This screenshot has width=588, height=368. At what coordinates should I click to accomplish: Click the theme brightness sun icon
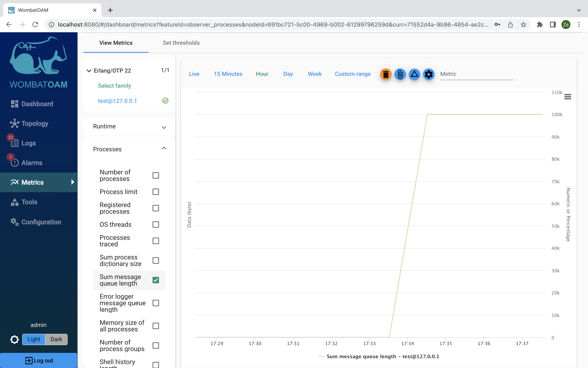[14, 339]
